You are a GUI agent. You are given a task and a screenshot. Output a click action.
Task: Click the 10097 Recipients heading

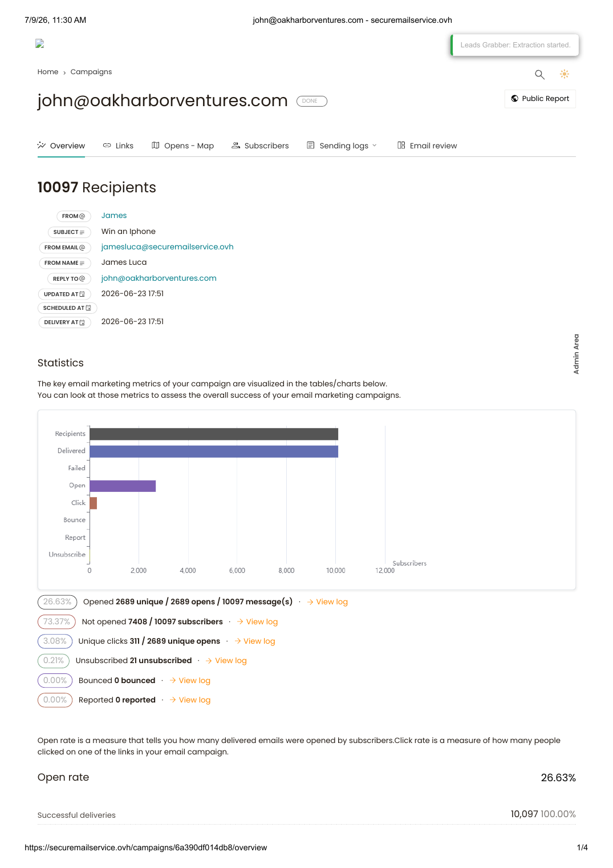point(97,188)
